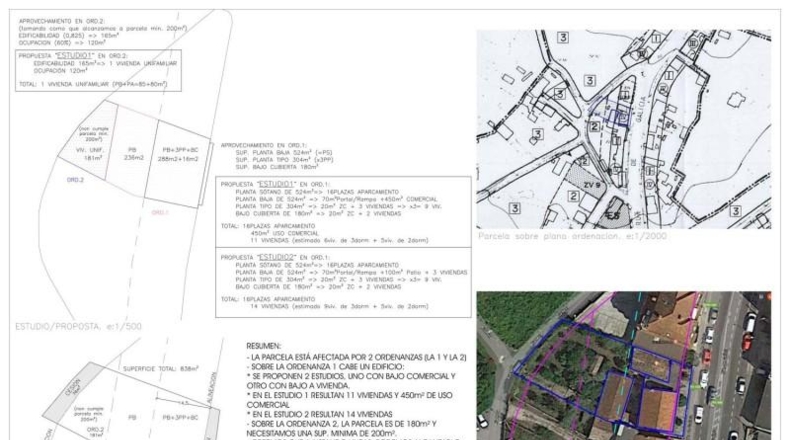Click the underlined "ESTUDIO2" title

(x=276, y=257)
